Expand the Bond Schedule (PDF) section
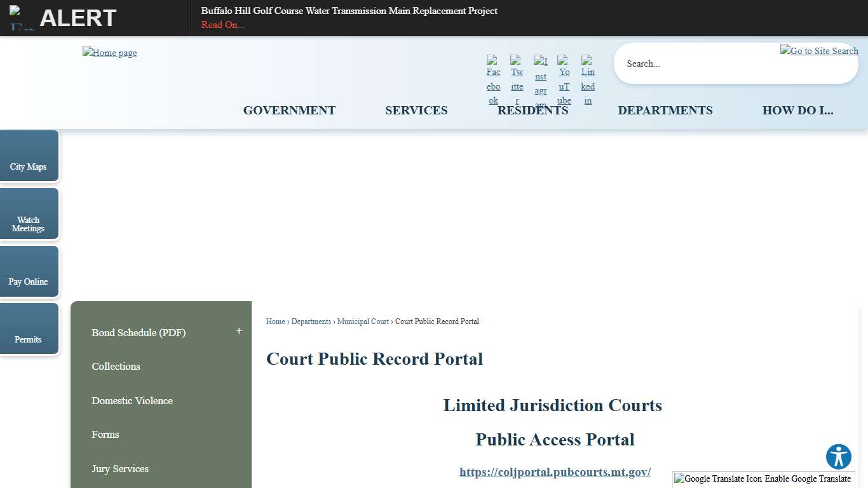868x488 pixels. [x=239, y=330]
